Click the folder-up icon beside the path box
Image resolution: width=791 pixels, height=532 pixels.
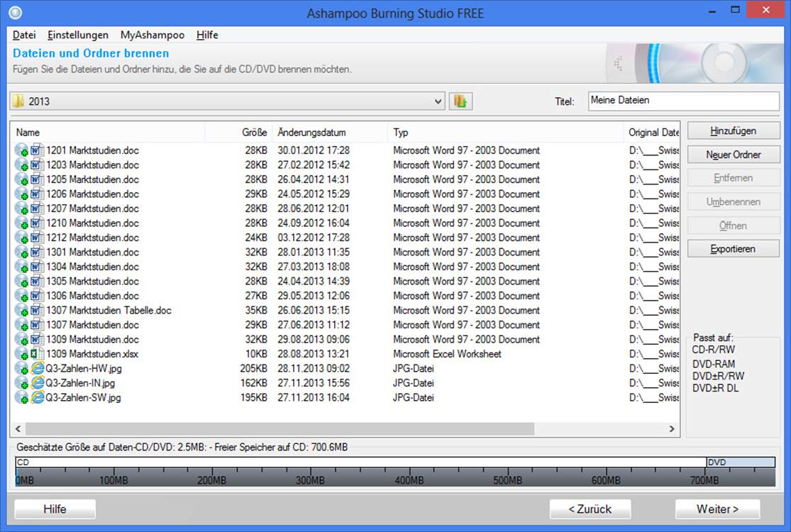(460, 101)
